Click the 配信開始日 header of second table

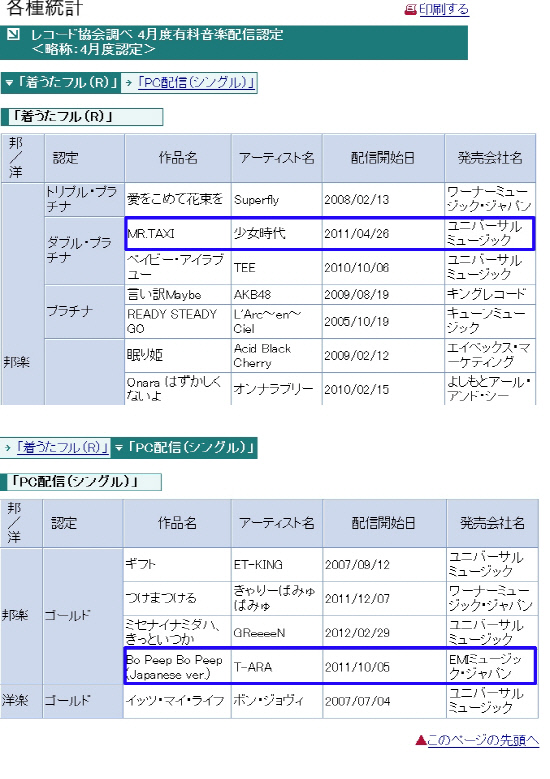click(x=384, y=523)
